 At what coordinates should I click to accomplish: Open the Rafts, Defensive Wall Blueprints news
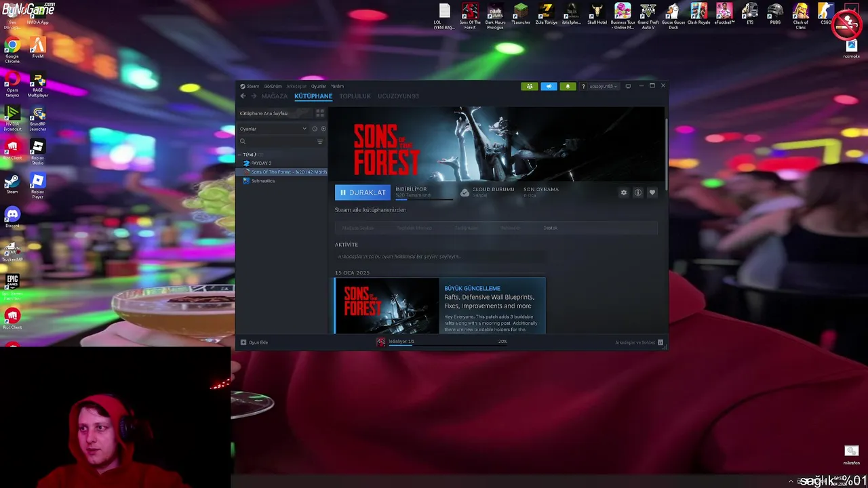(489, 302)
